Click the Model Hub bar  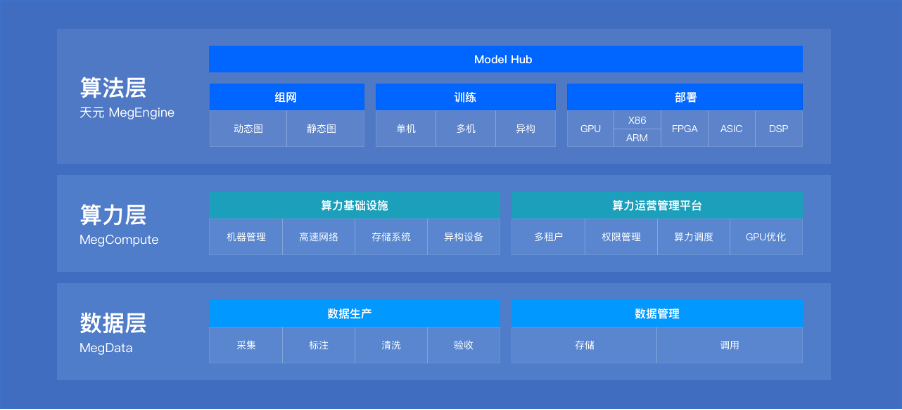pos(506,59)
